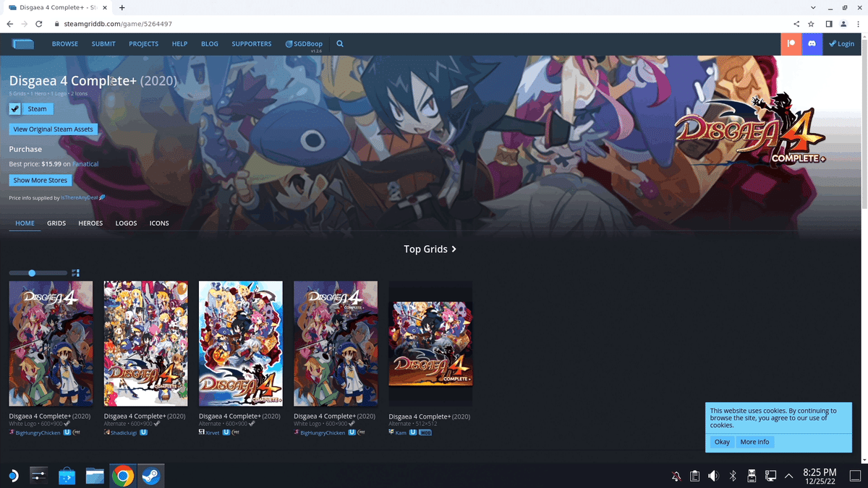Reload the current page

(39, 24)
